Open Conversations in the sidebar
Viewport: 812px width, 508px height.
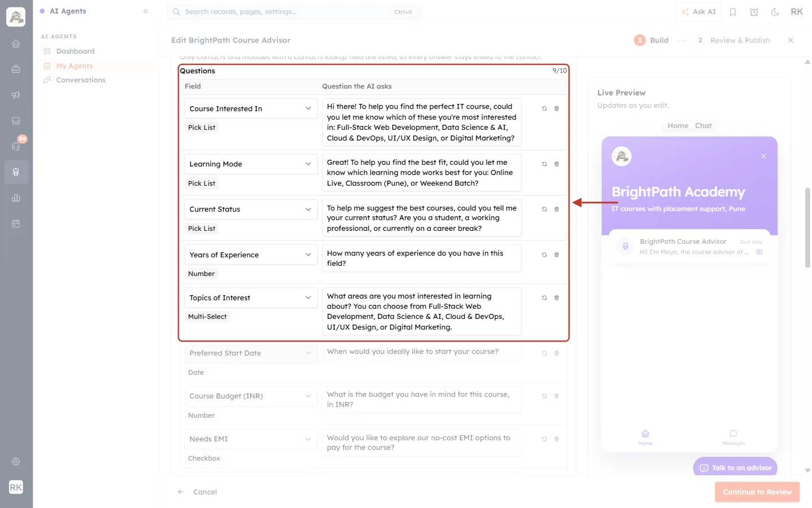click(81, 80)
